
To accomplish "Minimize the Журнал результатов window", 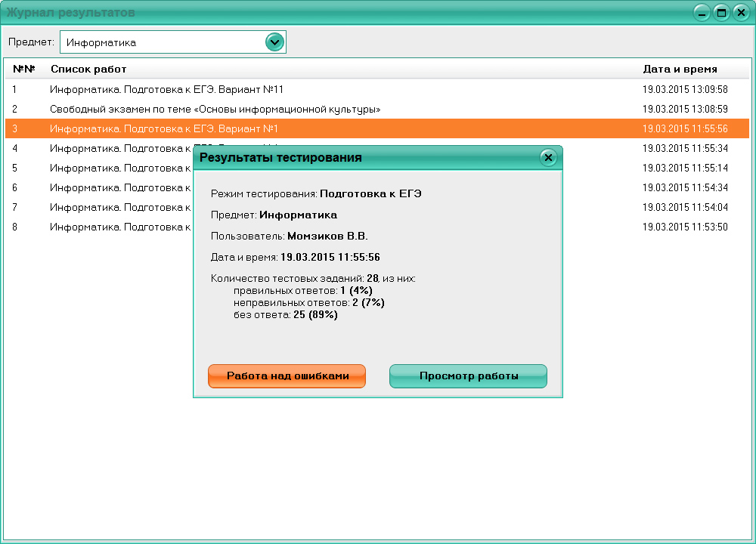I will pos(702,12).
